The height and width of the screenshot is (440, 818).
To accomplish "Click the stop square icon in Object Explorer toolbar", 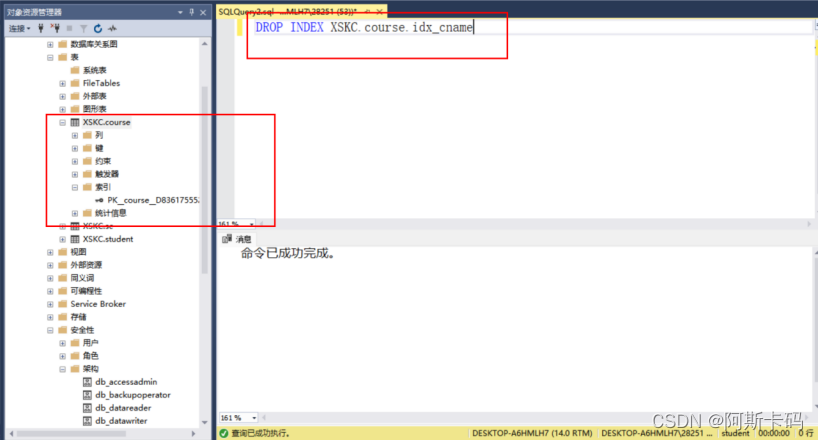I will (69, 28).
